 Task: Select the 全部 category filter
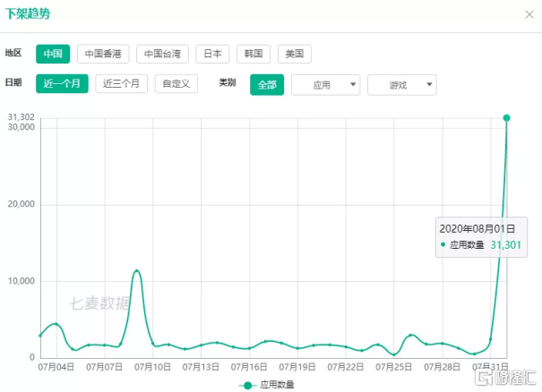pos(267,85)
